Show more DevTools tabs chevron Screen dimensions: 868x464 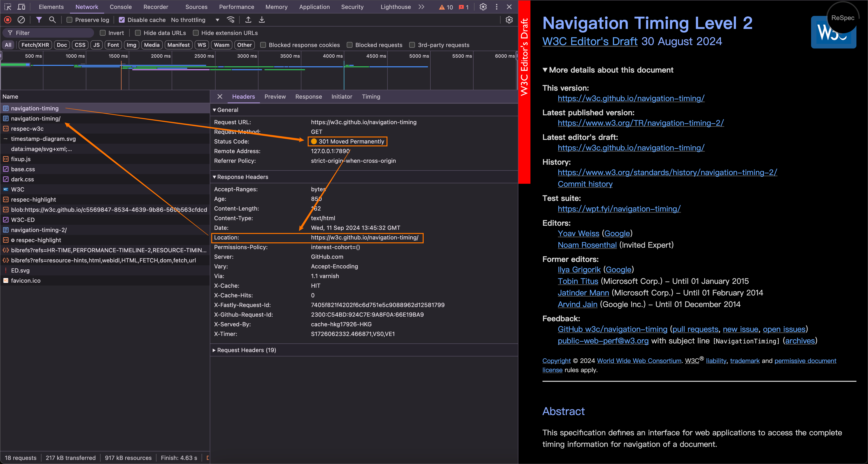point(421,7)
